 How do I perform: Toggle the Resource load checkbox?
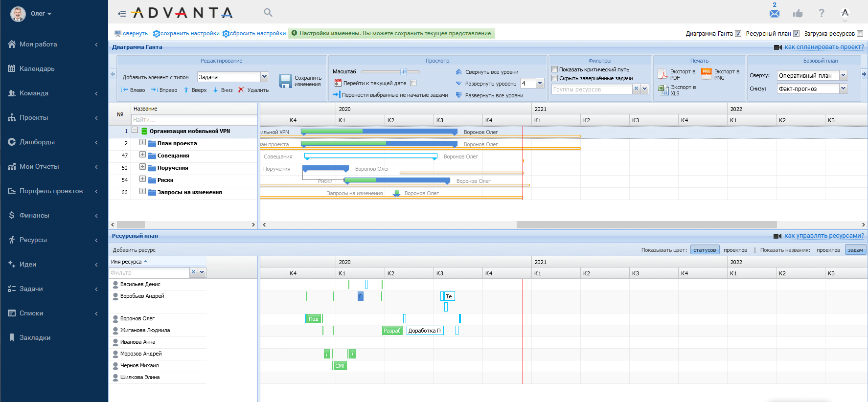coord(860,34)
